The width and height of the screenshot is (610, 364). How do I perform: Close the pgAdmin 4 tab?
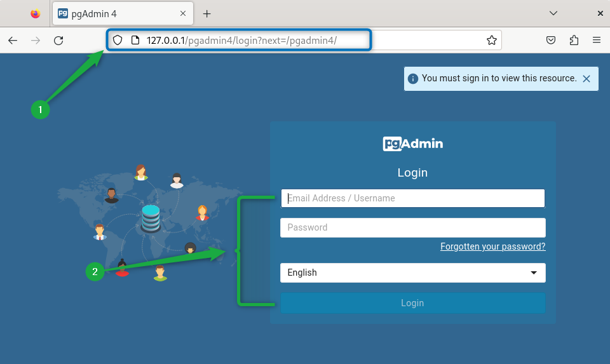[x=183, y=13]
